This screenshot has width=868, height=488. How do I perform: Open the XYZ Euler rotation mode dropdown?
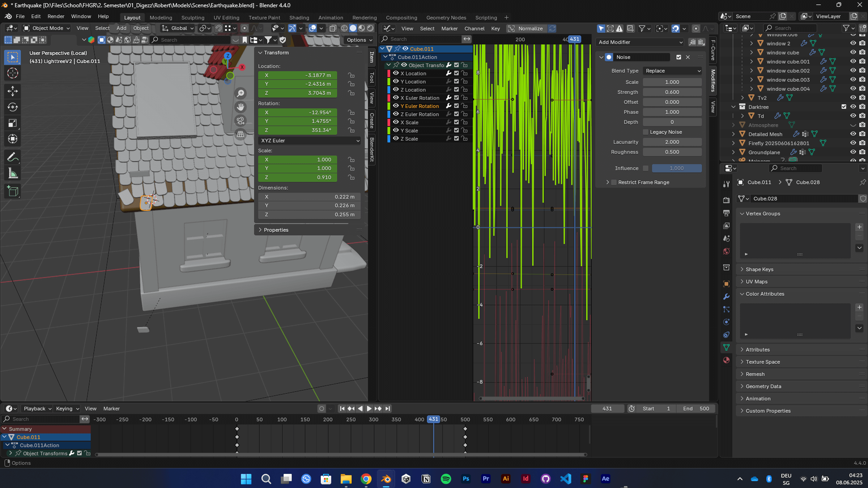pos(310,141)
